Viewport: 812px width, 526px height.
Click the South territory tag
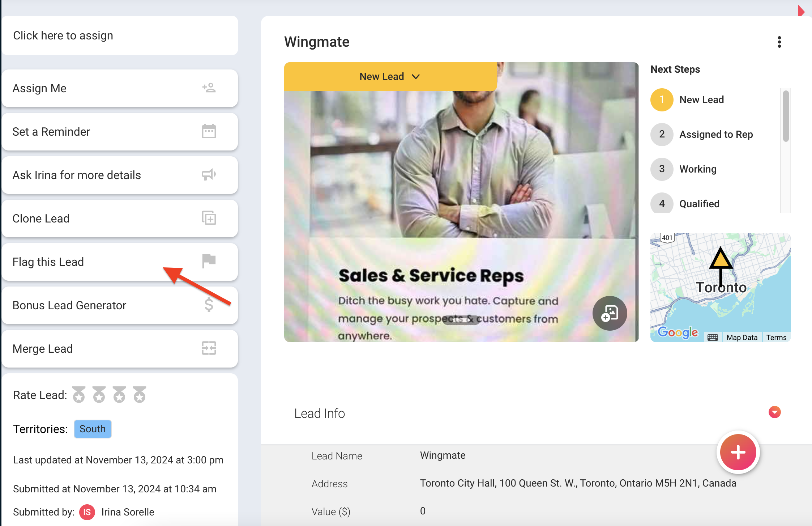coord(93,429)
